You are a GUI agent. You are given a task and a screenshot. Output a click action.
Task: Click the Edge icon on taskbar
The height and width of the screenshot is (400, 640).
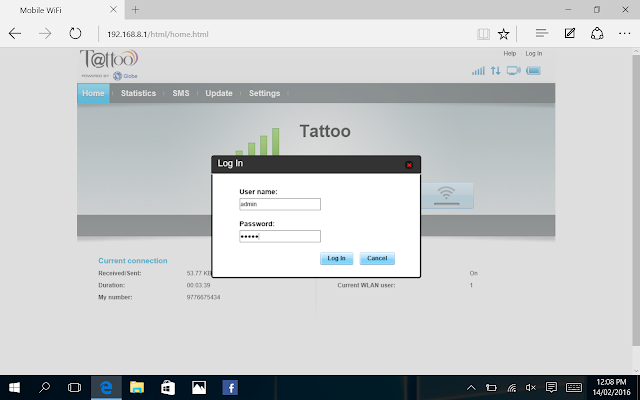106,387
